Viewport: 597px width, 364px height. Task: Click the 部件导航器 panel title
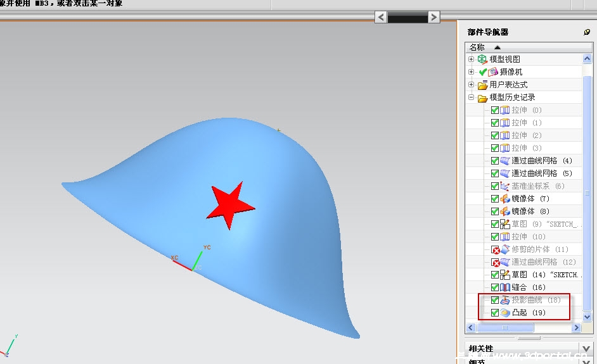[x=488, y=32]
